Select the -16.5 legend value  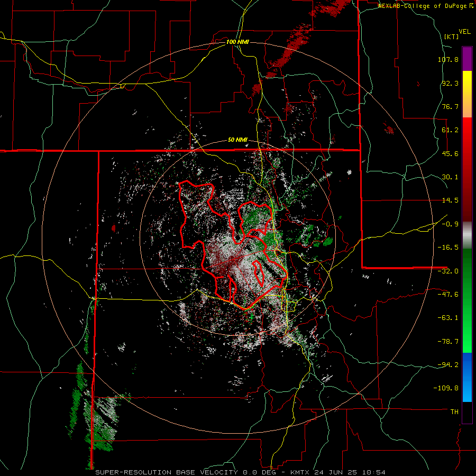coord(448,248)
